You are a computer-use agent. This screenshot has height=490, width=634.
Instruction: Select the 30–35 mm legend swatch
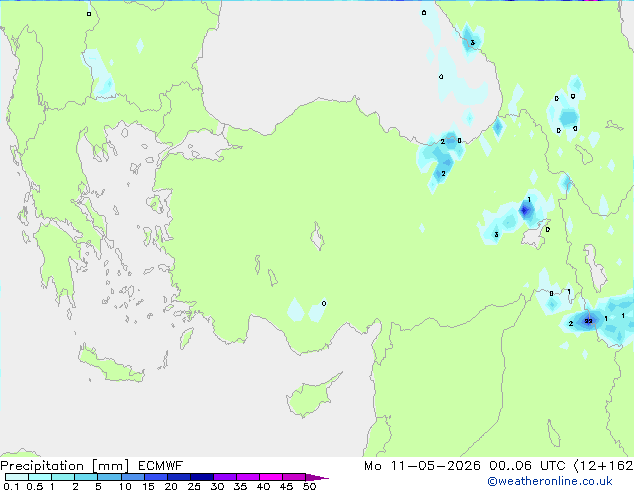coord(224,477)
